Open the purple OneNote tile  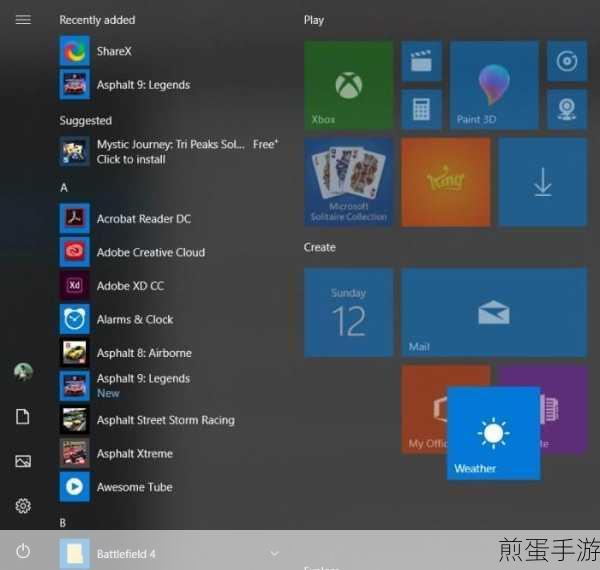(564, 409)
